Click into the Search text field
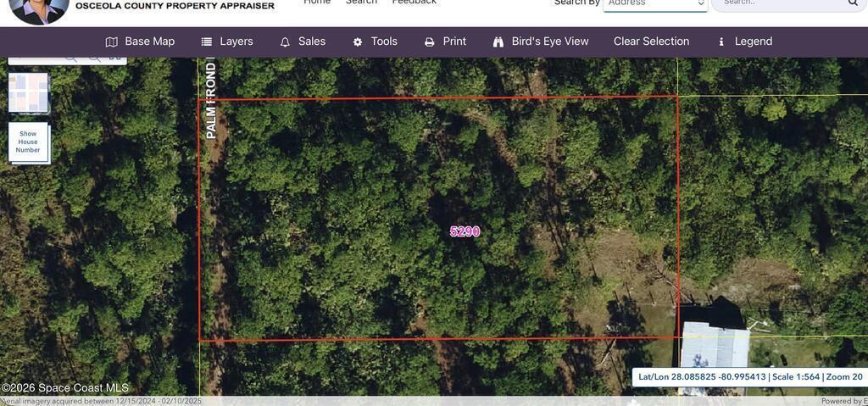868x406 pixels. coord(780,3)
